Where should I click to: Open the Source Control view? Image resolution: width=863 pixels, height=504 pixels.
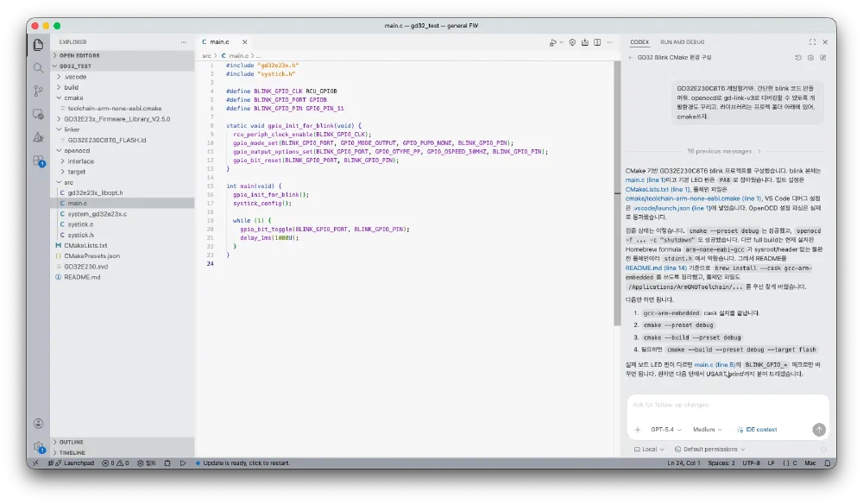tap(38, 91)
